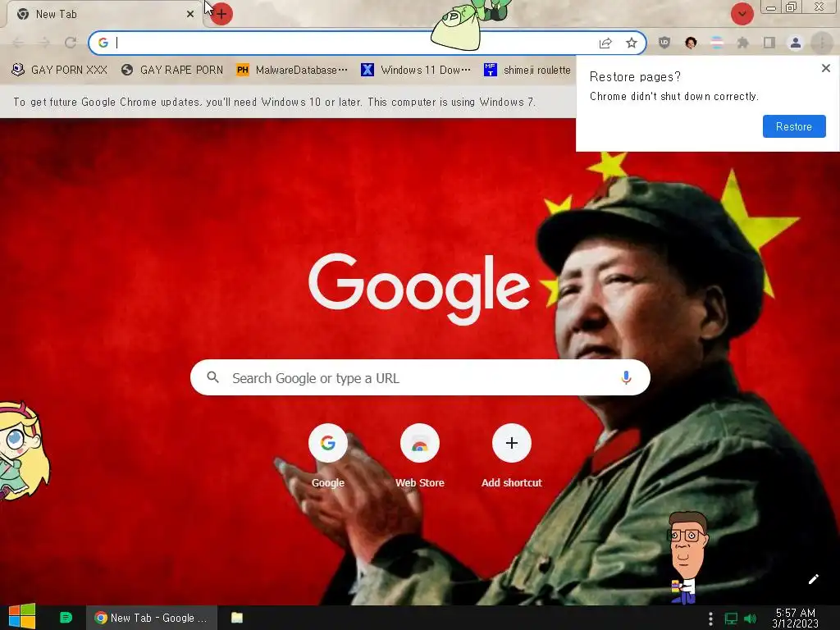Open the volume tray icon
Viewport: 840px width, 630px height.
750,619
